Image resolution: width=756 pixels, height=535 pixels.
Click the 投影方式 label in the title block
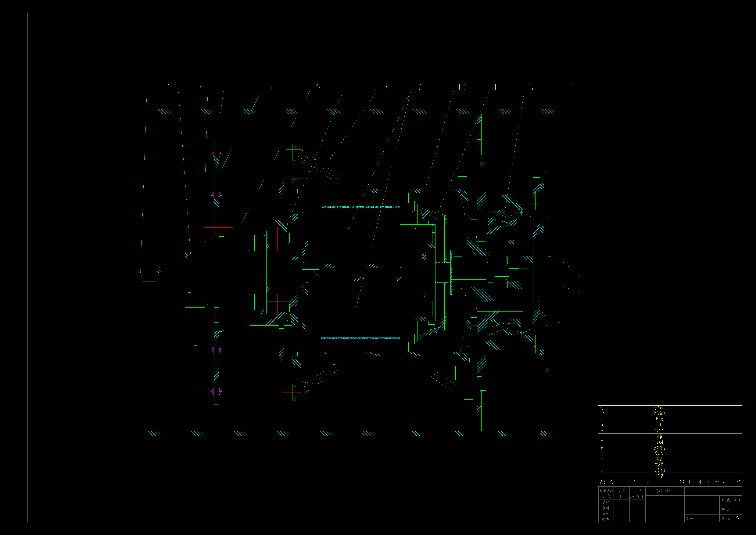pos(607,490)
